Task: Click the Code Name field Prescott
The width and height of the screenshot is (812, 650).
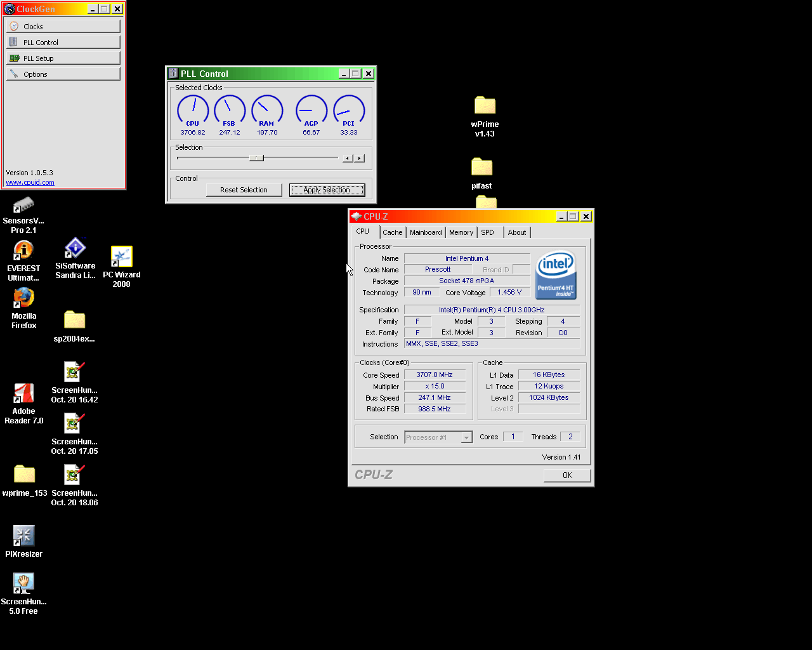Action: [438, 269]
